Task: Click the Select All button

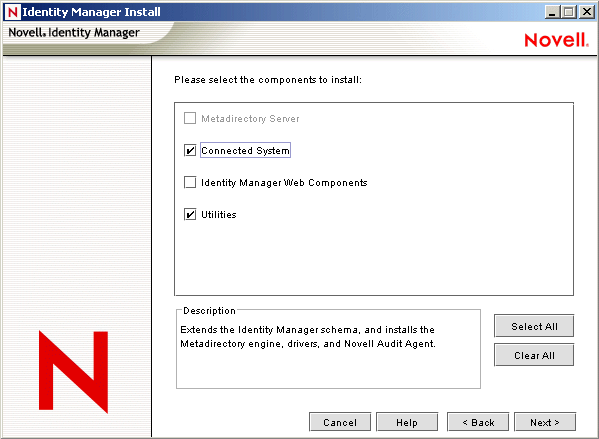Action: [x=534, y=326]
